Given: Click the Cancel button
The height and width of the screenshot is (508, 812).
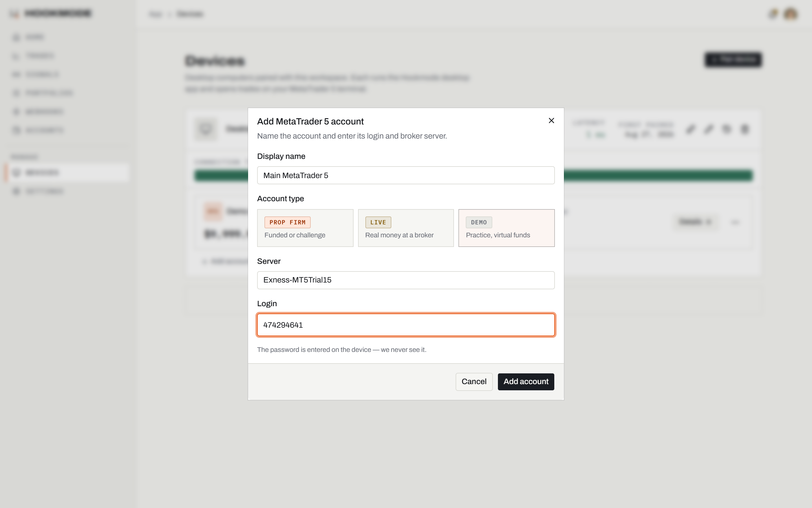Looking at the screenshot, I should [474, 382].
